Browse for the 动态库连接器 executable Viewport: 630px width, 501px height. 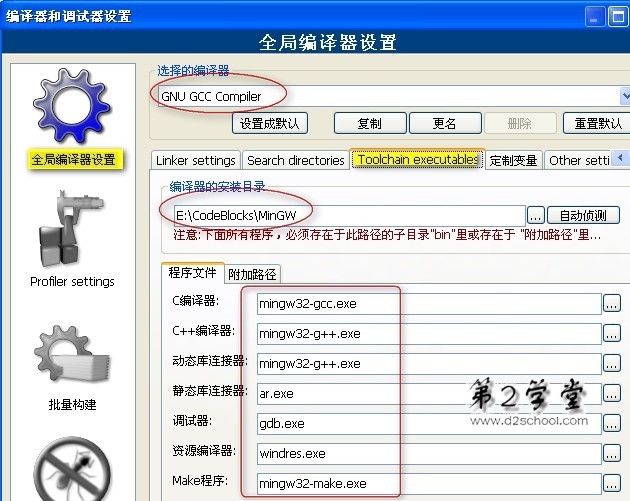click(x=612, y=364)
